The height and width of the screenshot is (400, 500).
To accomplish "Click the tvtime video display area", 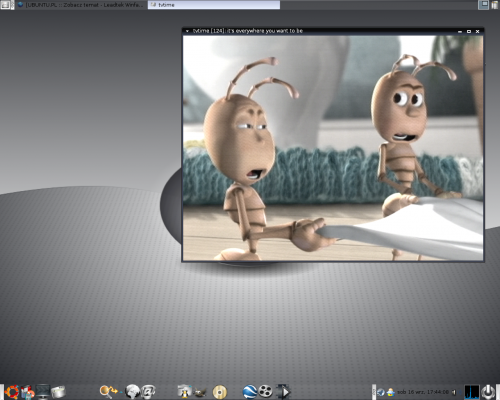I will tap(333, 148).
